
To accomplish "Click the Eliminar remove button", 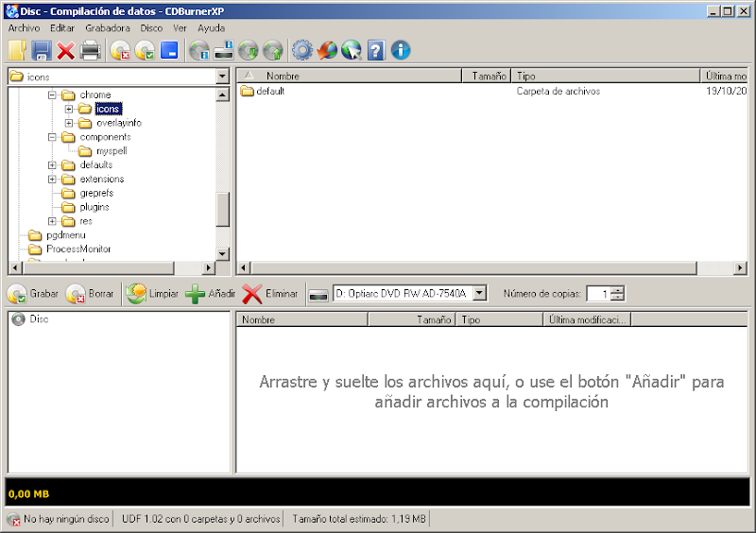I will pyautogui.click(x=269, y=294).
